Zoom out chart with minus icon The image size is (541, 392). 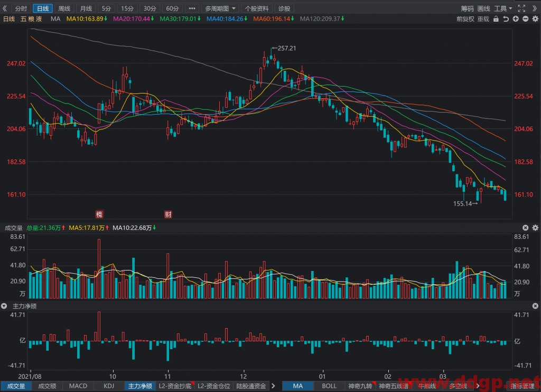(x=526, y=19)
